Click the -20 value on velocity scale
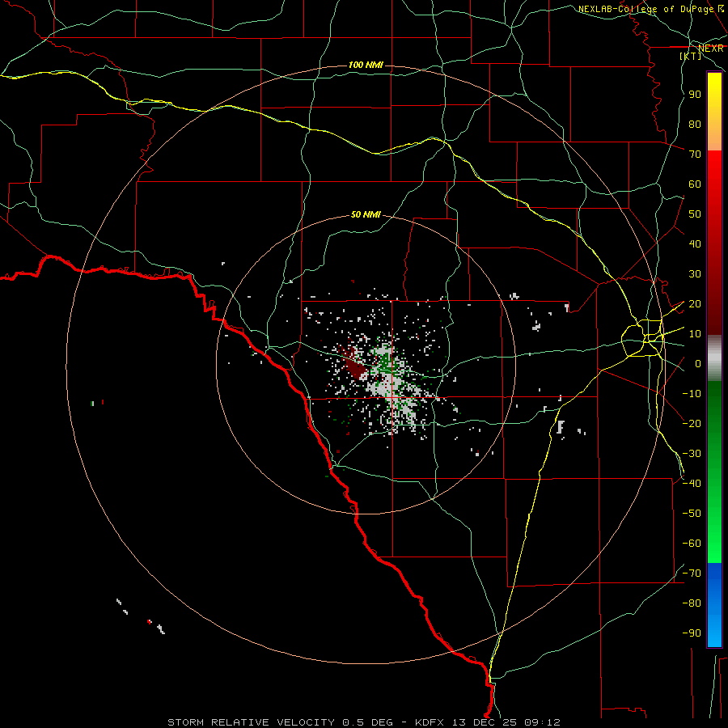This screenshot has height=728, width=728. point(692,423)
